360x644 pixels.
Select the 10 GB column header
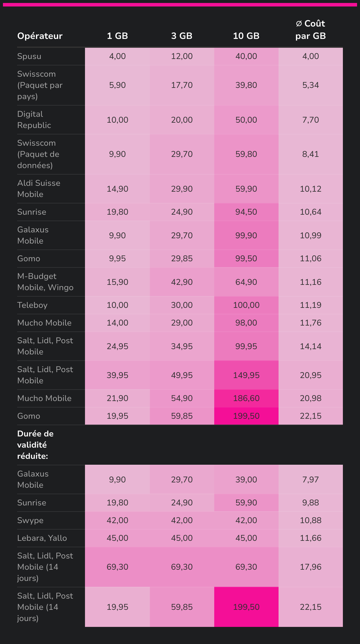pyautogui.click(x=246, y=36)
